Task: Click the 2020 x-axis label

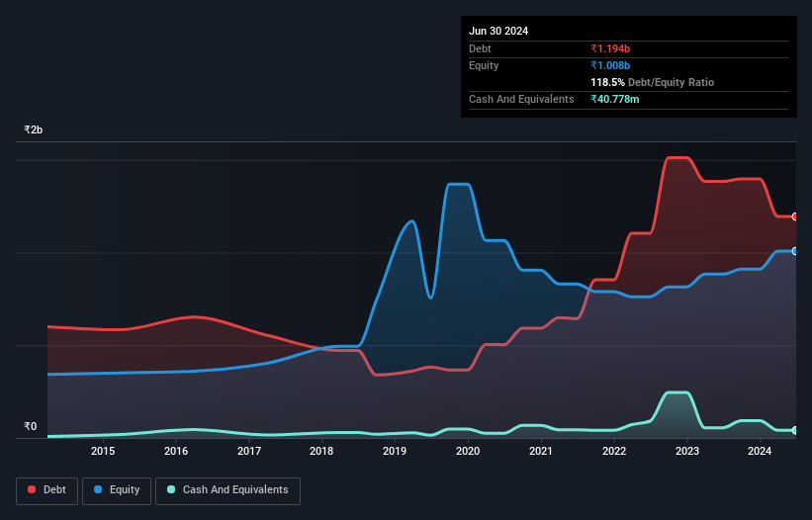Action: [x=468, y=451]
